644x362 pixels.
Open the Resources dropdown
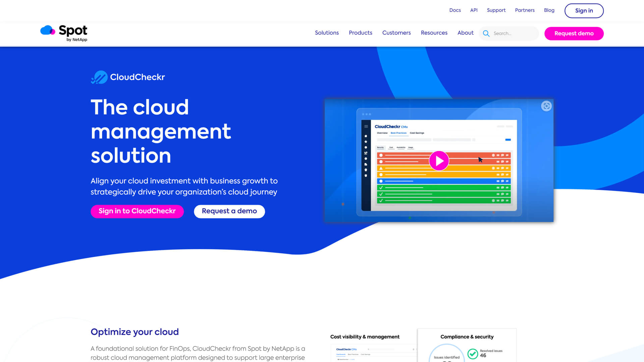click(434, 33)
